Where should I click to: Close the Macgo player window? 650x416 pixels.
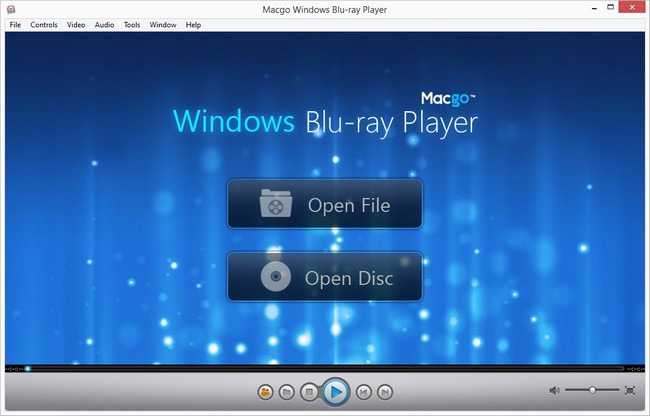pos(633,7)
